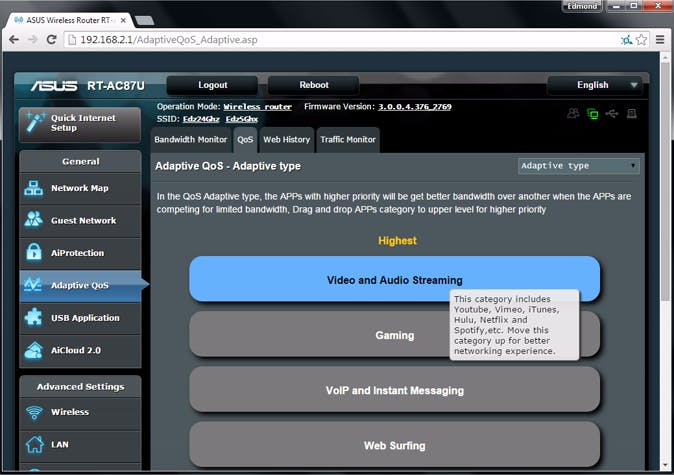Click the Quick Internet Setup button
Screen dimensions: 674x475
point(80,124)
